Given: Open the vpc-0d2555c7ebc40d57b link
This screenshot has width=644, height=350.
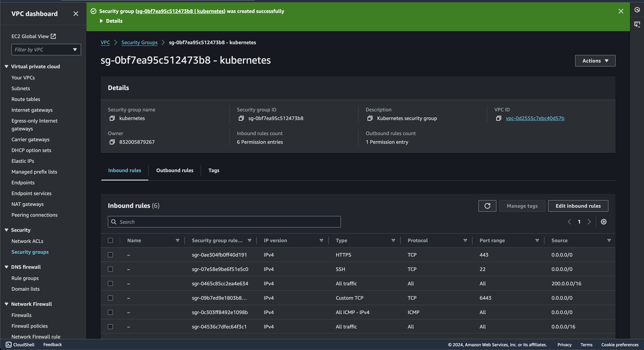Looking at the screenshot, I should click(535, 118).
